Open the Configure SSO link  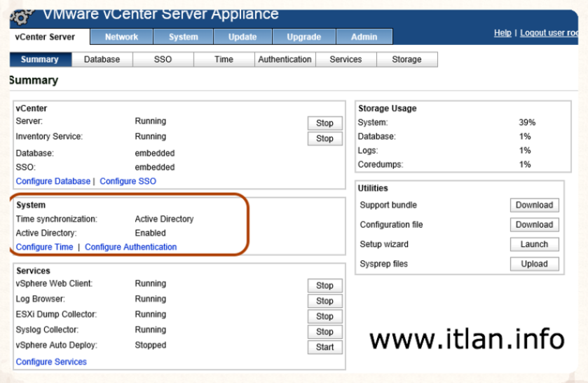tap(128, 181)
